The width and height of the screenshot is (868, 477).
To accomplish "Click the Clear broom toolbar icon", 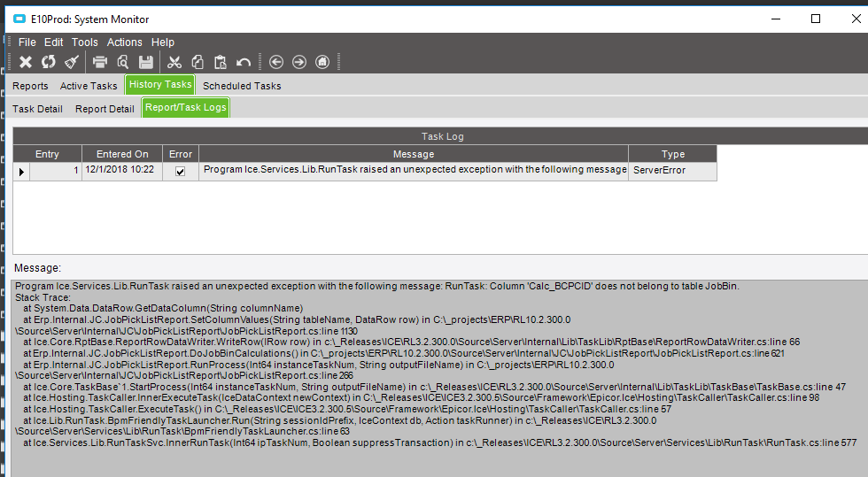I will (72, 62).
